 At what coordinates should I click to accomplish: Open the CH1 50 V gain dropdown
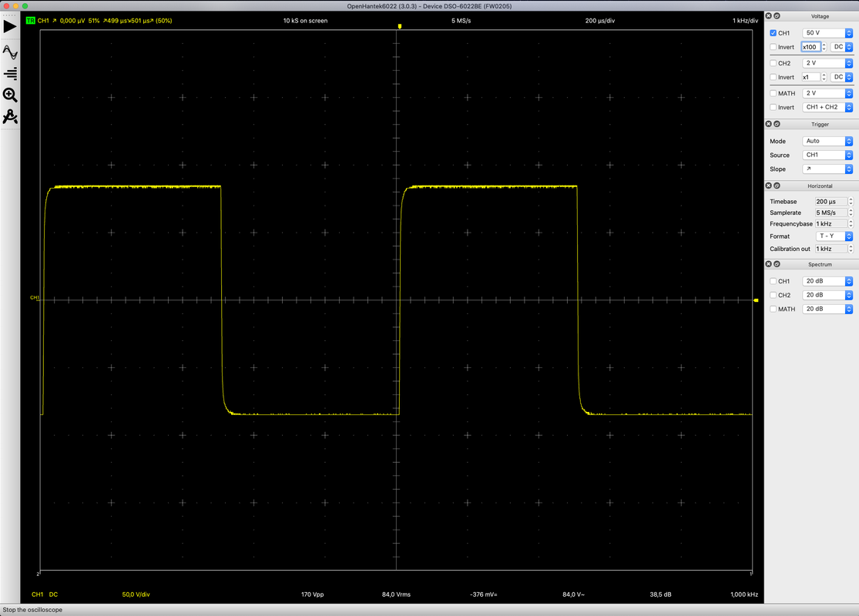pos(827,33)
